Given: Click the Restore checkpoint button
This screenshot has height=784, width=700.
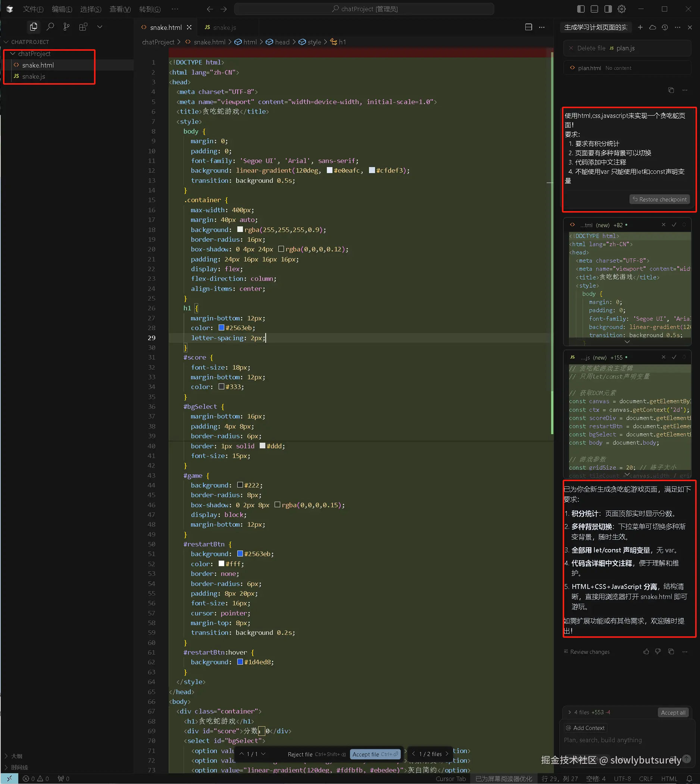Looking at the screenshot, I should (660, 199).
